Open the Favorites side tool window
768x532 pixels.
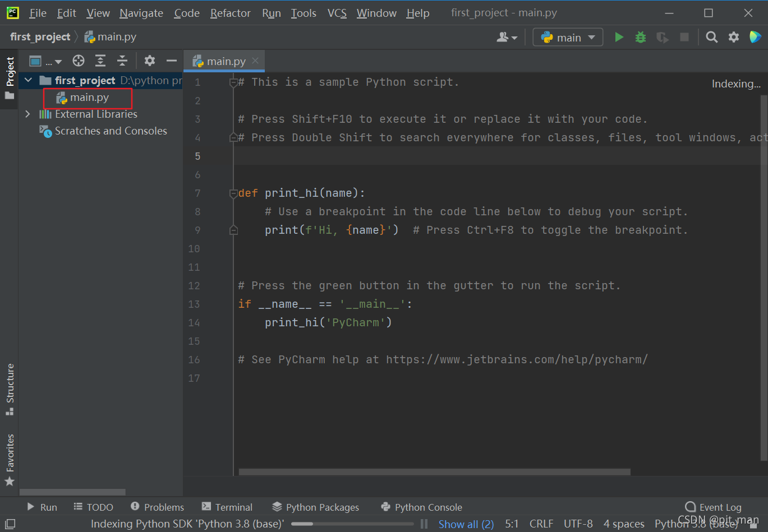[x=10, y=460]
